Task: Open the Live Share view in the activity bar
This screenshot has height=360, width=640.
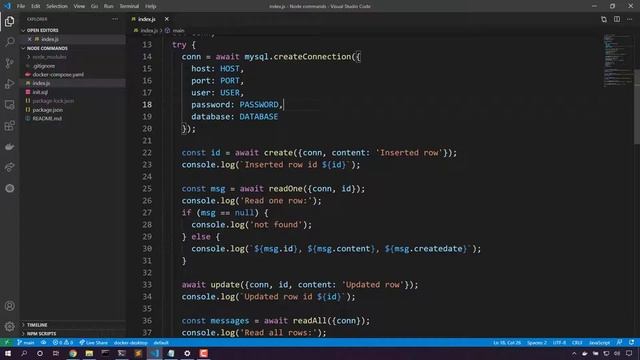Action: (x=10, y=167)
